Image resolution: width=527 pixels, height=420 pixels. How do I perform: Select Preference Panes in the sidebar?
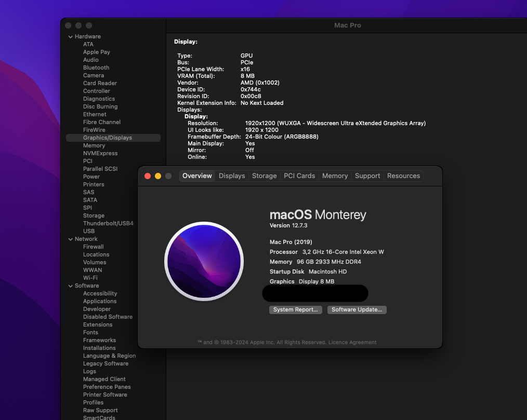[x=107, y=387]
